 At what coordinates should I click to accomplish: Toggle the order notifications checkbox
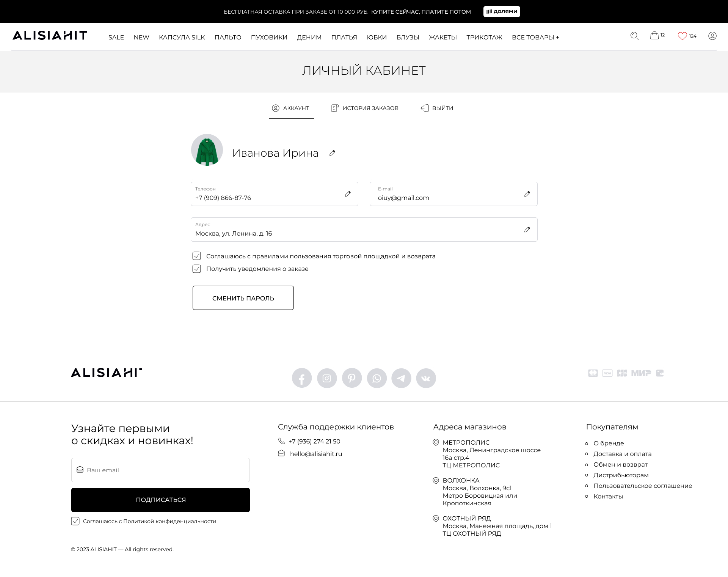[x=196, y=269]
